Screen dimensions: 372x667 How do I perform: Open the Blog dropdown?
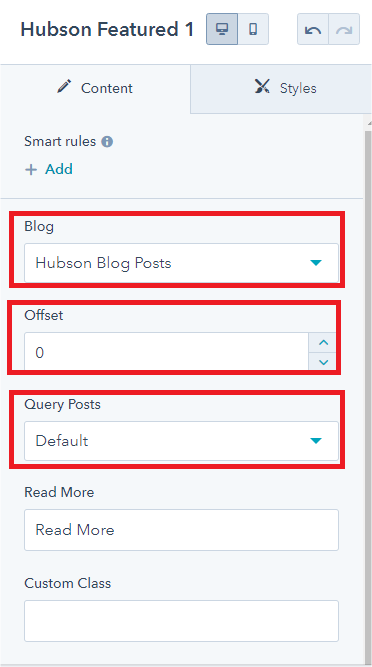click(x=182, y=263)
